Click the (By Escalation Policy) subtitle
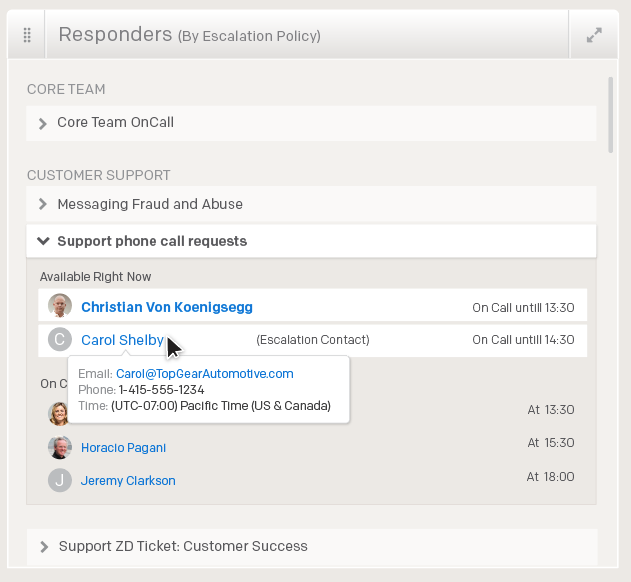This screenshot has width=631, height=582. [x=249, y=36]
